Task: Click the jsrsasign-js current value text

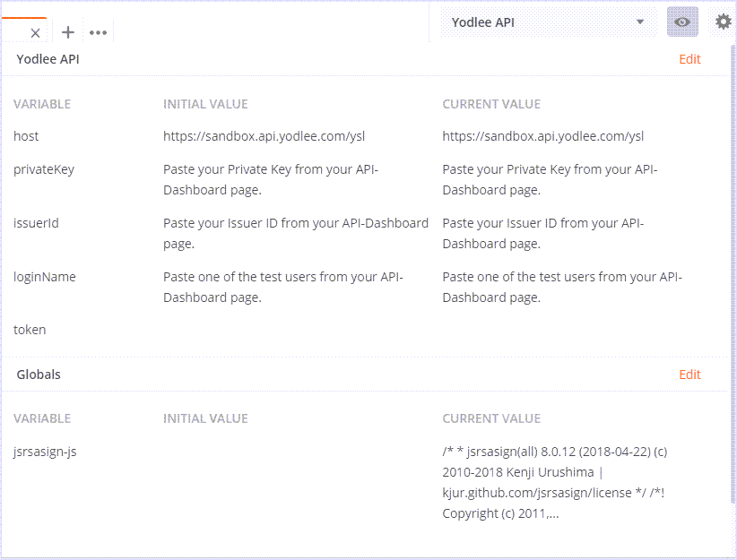Action: coord(555,482)
